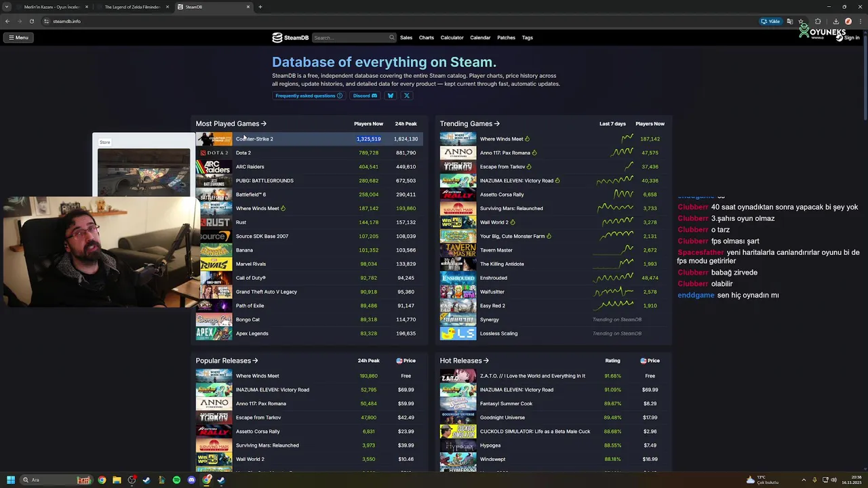This screenshot has width=868, height=488.
Task: Open the translate page icon
Action: 789,21
